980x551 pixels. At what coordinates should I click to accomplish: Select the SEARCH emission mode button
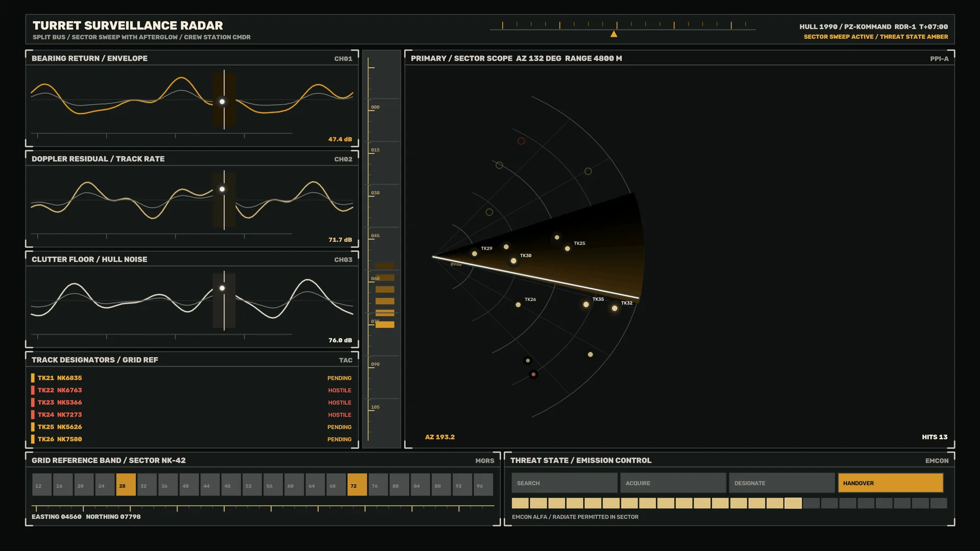tap(565, 483)
